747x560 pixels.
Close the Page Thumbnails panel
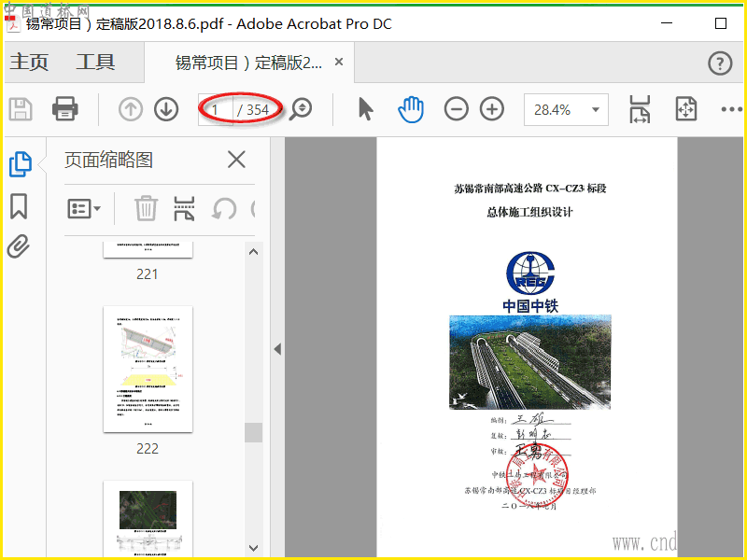coord(236,160)
